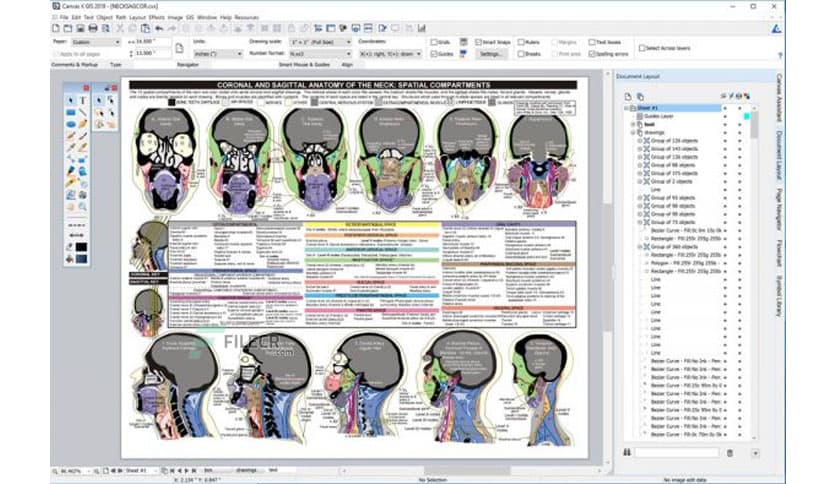
Task: Click the new layer icon in Document Layout
Action: 628,96
